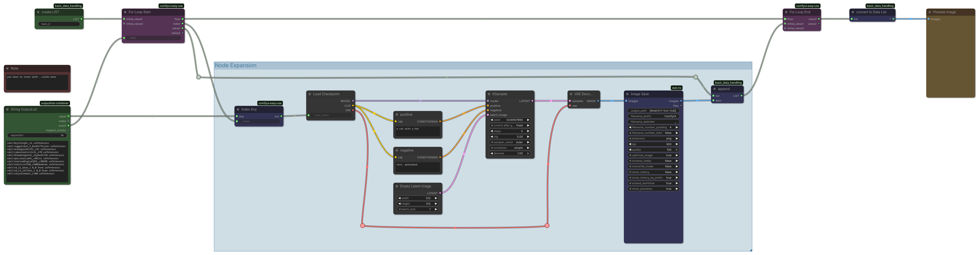
Task: Increase cfg value with right arrow
Action: pos(528,137)
